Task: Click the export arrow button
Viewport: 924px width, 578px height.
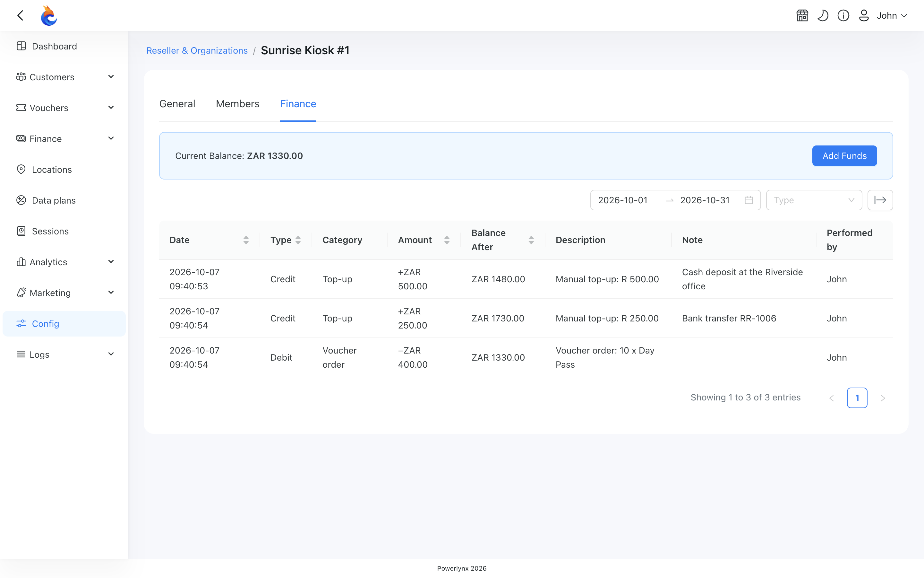Action: tap(880, 200)
